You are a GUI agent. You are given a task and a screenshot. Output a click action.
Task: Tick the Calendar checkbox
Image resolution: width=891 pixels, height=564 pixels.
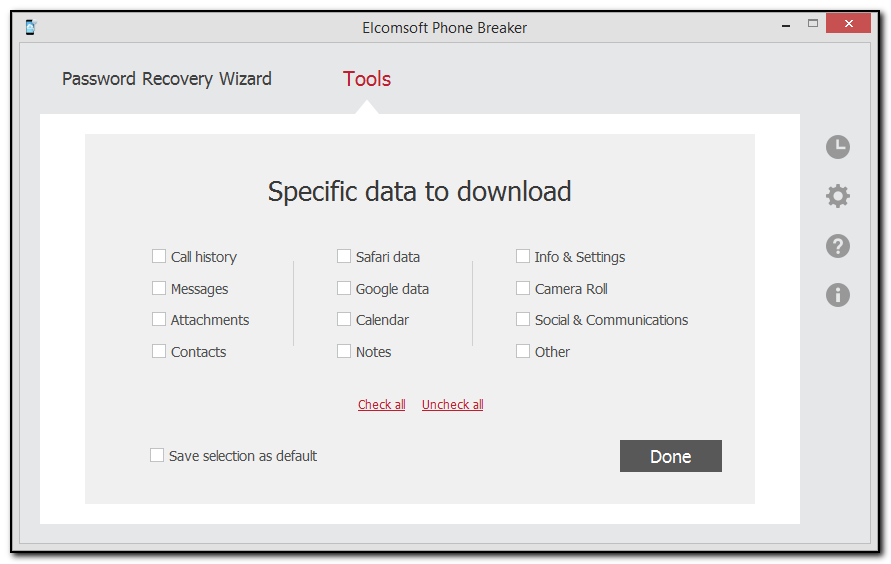point(344,320)
